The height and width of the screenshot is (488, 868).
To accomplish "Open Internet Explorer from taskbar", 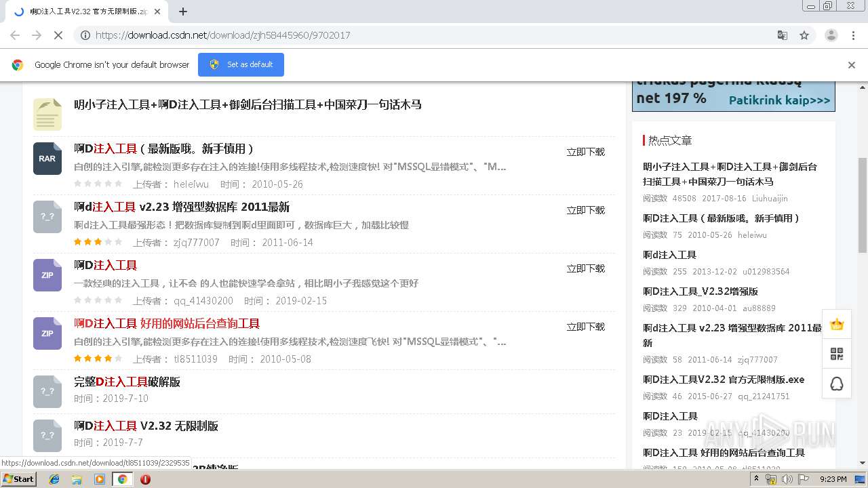I will 54,479.
